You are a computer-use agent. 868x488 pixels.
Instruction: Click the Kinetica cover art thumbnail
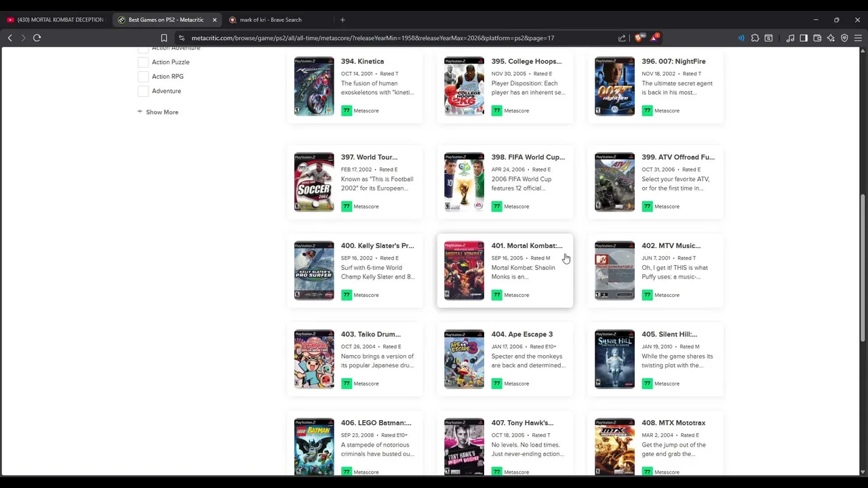click(x=314, y=86)
